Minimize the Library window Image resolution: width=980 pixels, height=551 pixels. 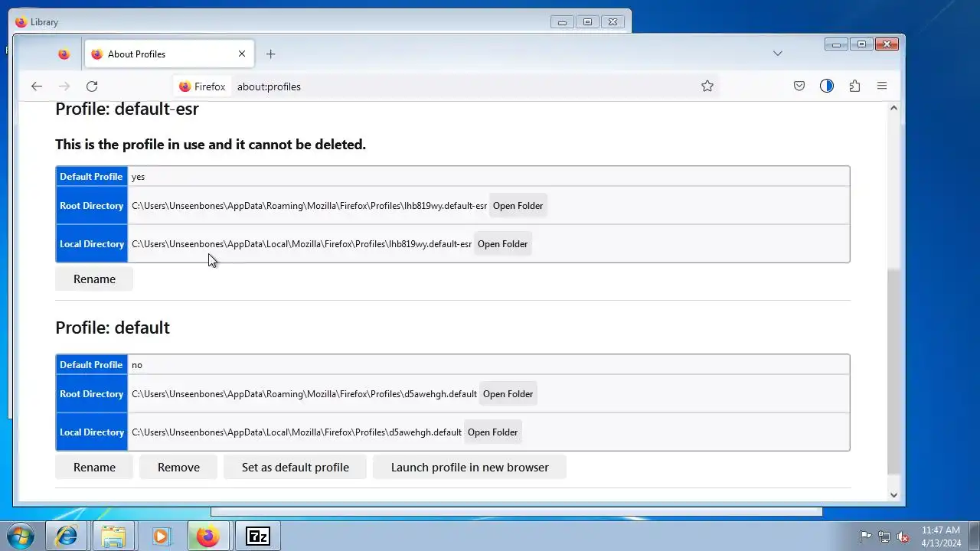562,22
